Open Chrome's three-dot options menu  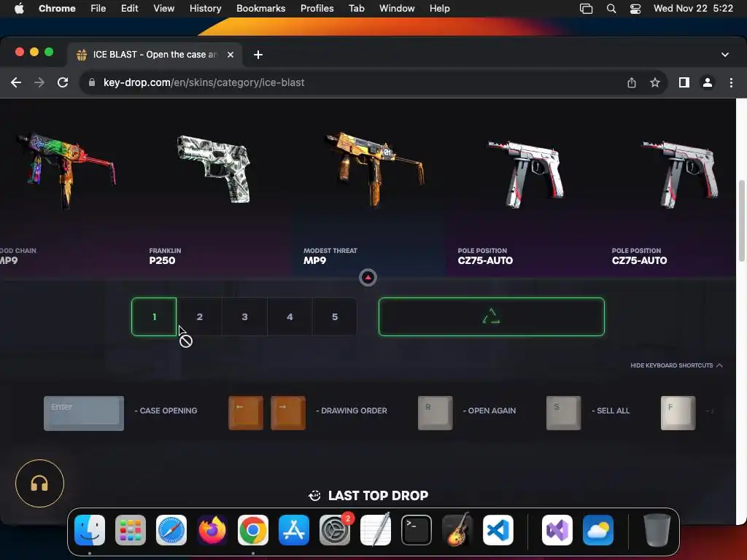tap(731, 82)
